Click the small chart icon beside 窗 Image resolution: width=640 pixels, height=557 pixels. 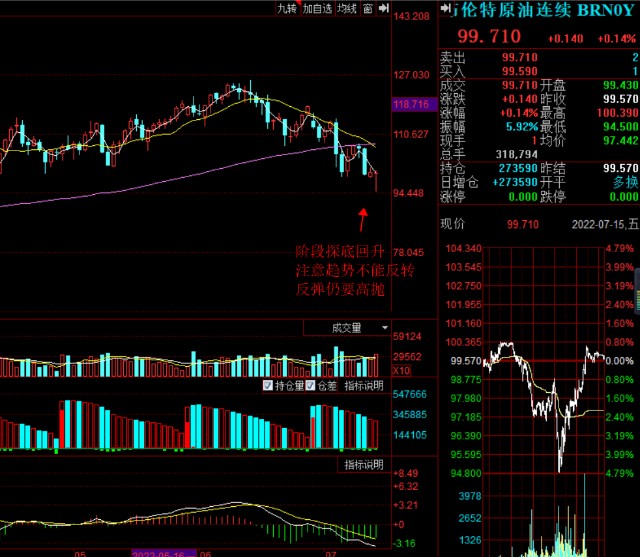(382, 8)
